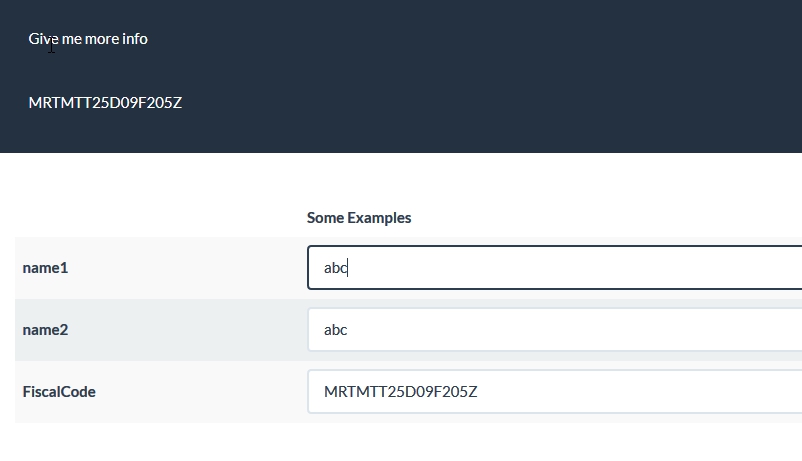
Task: Click the MRTMTT25D09F205Z code in dark banner
Action: pos(105,102)
